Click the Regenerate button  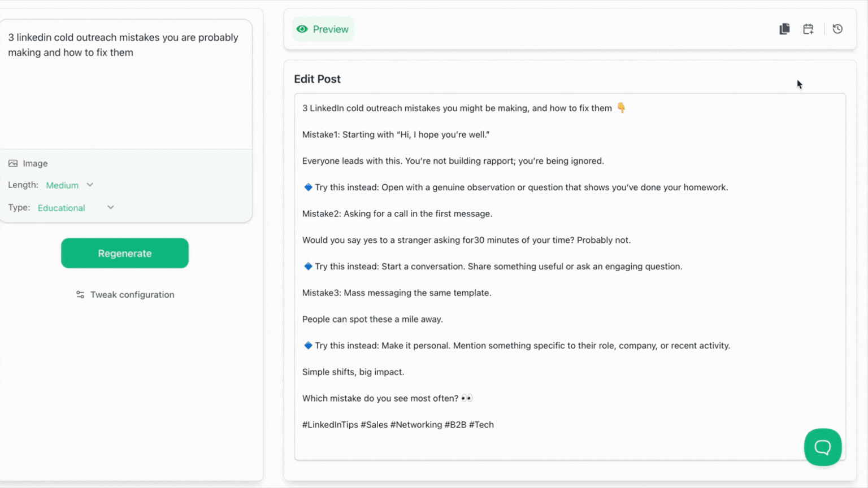coord(125,253)
